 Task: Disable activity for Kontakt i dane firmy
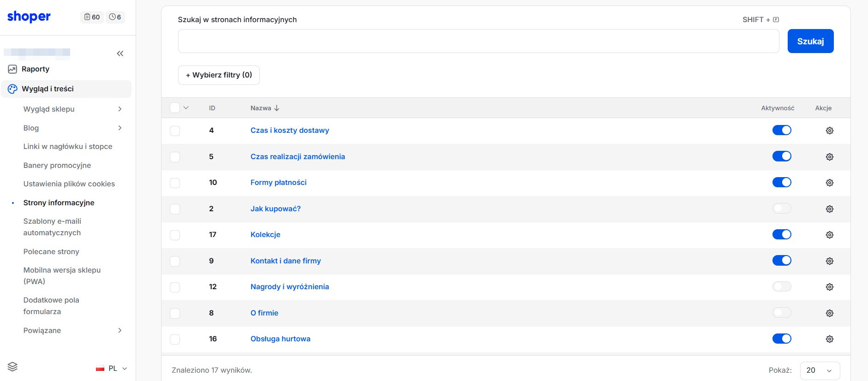click(x=782, y=260)
